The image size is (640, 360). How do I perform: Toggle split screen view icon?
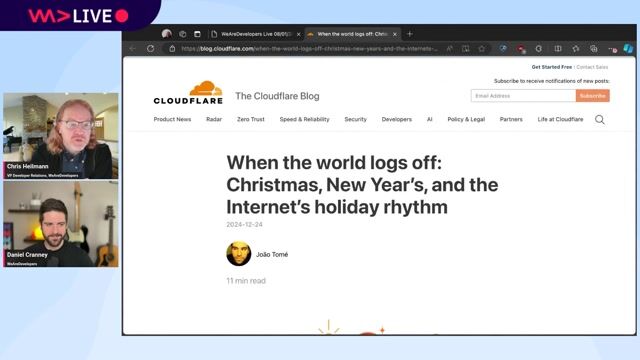click(x=558, y=49)
